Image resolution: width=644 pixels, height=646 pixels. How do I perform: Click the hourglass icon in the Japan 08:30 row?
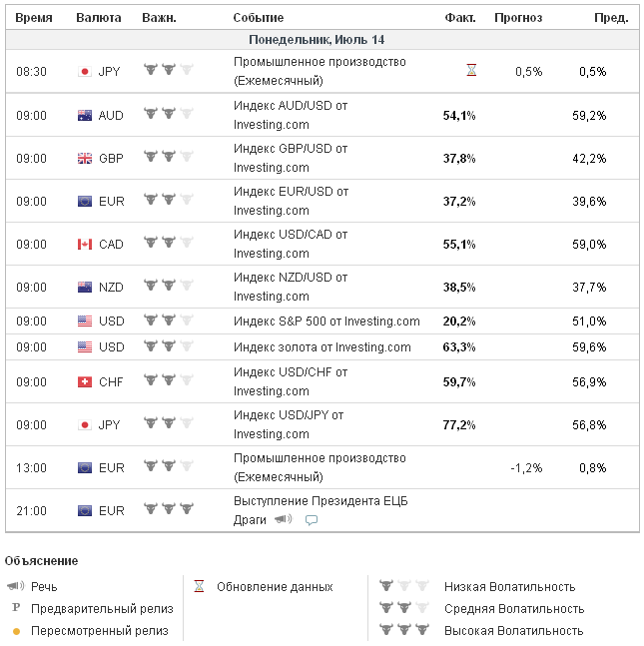471,71
